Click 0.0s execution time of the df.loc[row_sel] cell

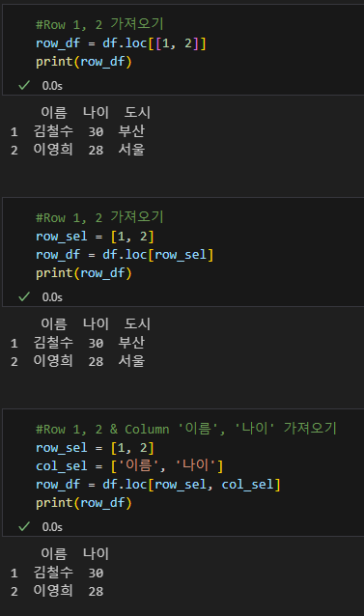click(52, 297)
